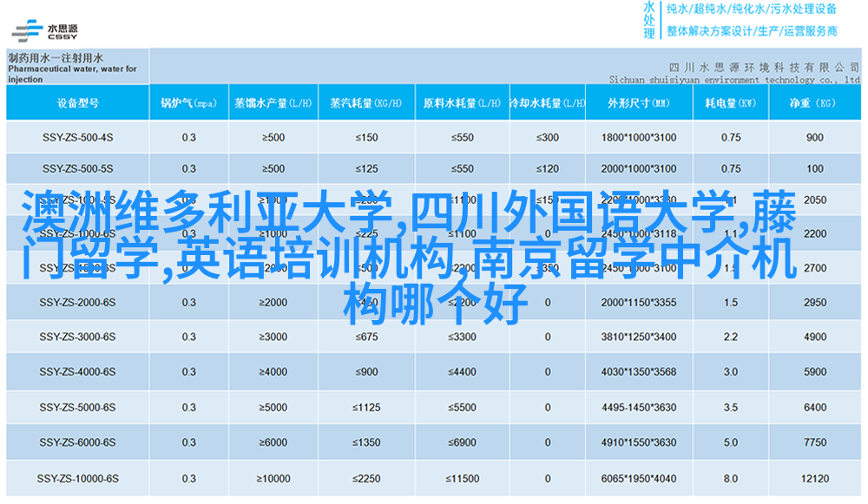Select model cell SSY-ZS-500-4S

tap(77, 137)
